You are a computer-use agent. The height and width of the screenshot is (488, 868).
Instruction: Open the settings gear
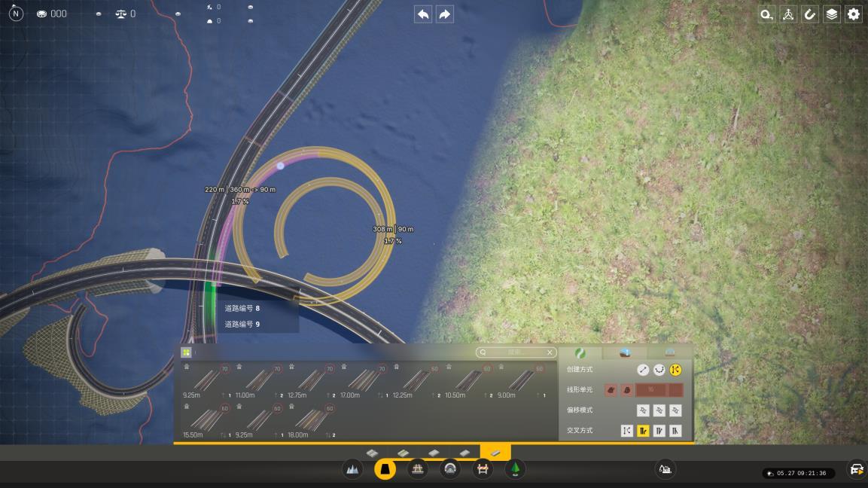tap(854, 14)
